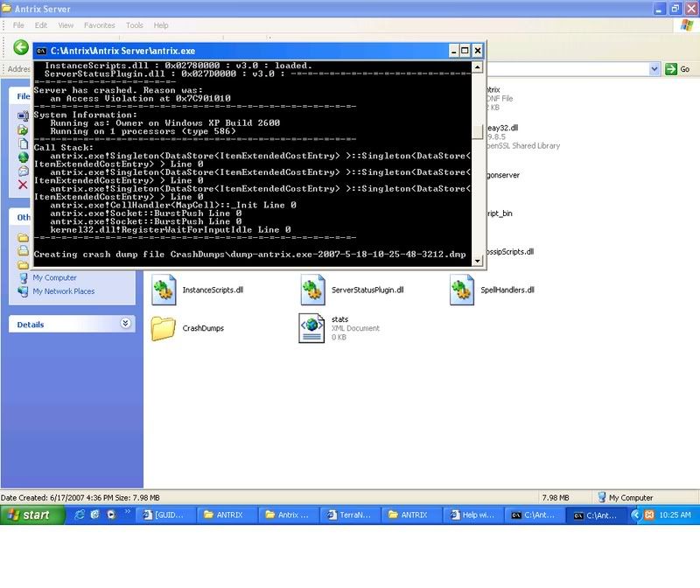700x588 pixels.
Task: Switch to the [GUID... taskbar window
Action: point(164,515)
